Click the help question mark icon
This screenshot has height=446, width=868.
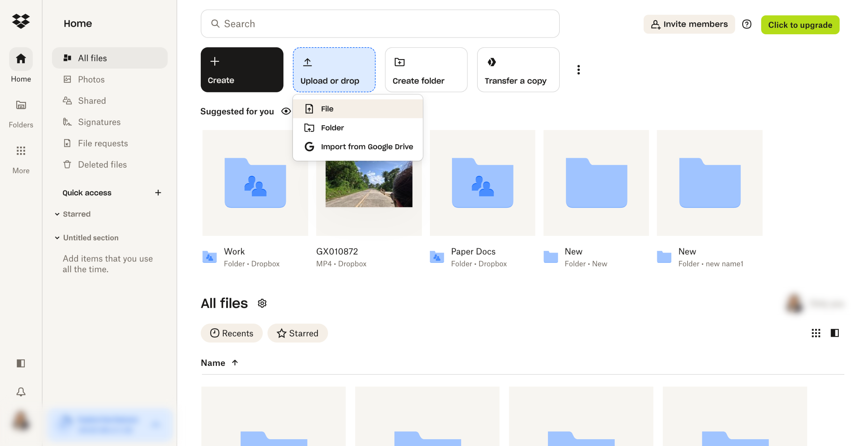(747, 24)
